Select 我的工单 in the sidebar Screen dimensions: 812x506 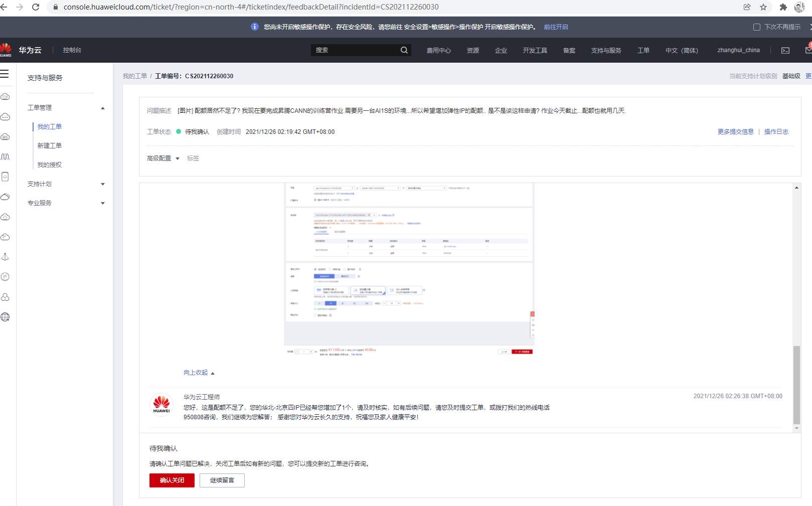click(50, 127)
